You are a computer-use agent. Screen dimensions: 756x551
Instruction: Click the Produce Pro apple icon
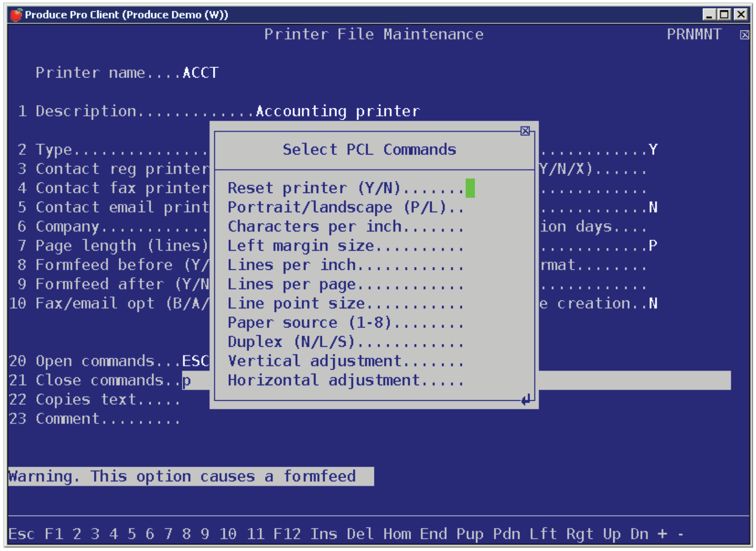16,15
